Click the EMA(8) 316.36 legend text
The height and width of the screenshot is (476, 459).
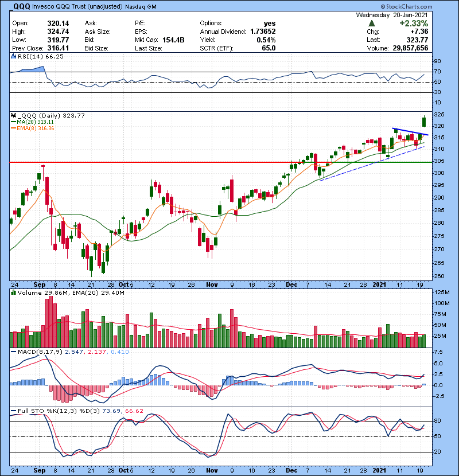click(36, 128)
